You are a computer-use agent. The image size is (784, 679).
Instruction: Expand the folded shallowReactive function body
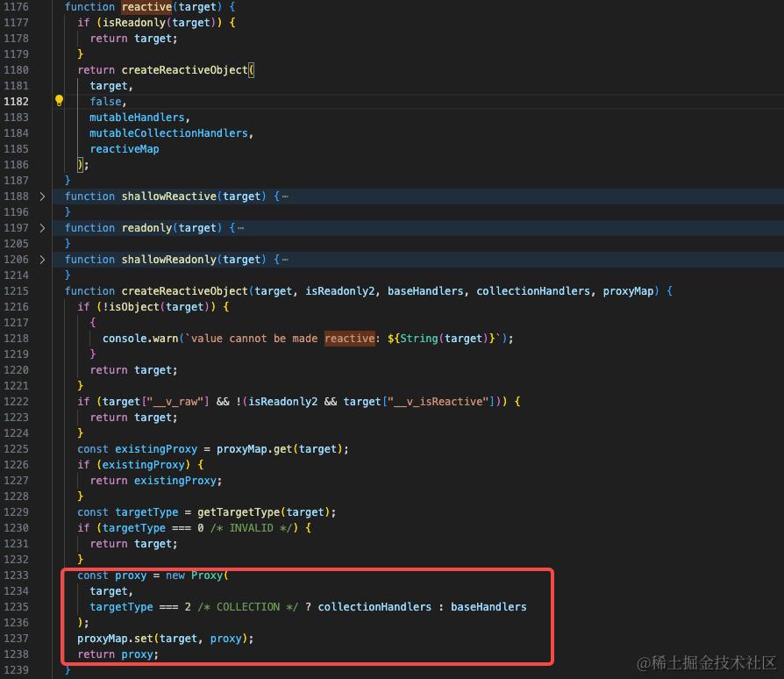pos(42,196)
